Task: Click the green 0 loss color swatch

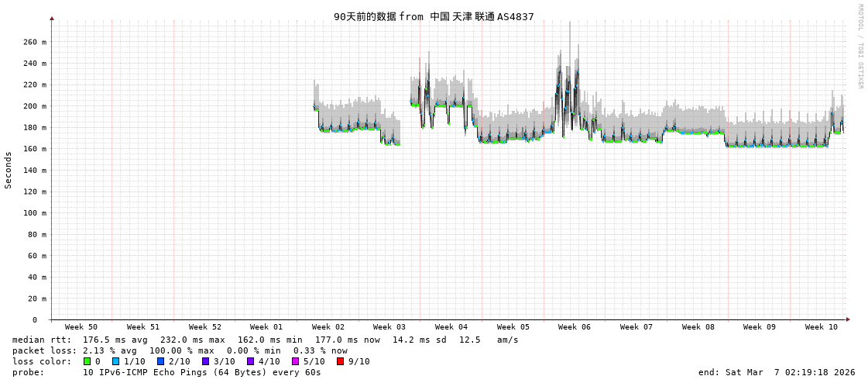Action: coord(87,361)
